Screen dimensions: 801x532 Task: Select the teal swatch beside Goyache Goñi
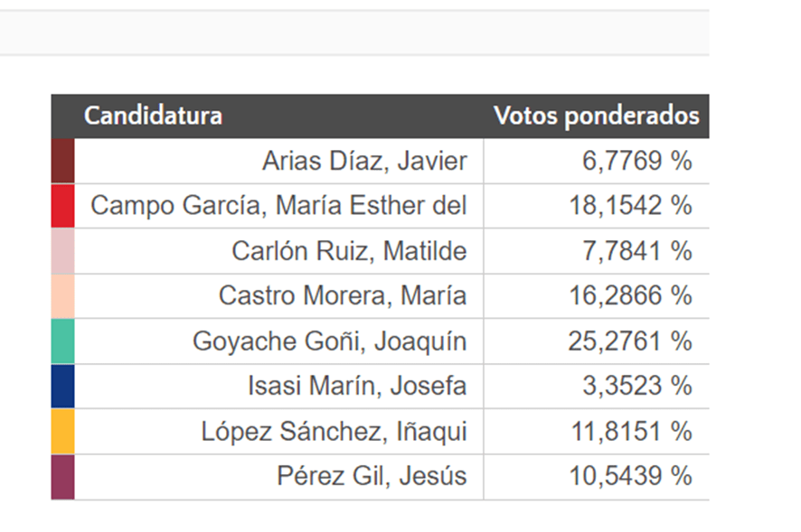pyautogui.click(x=62, y=341)
